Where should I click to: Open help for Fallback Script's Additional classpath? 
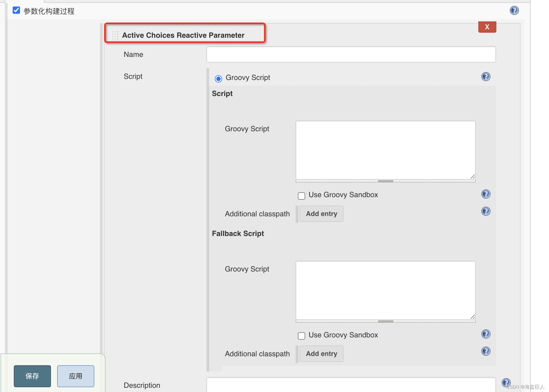(x=486, y=351)
